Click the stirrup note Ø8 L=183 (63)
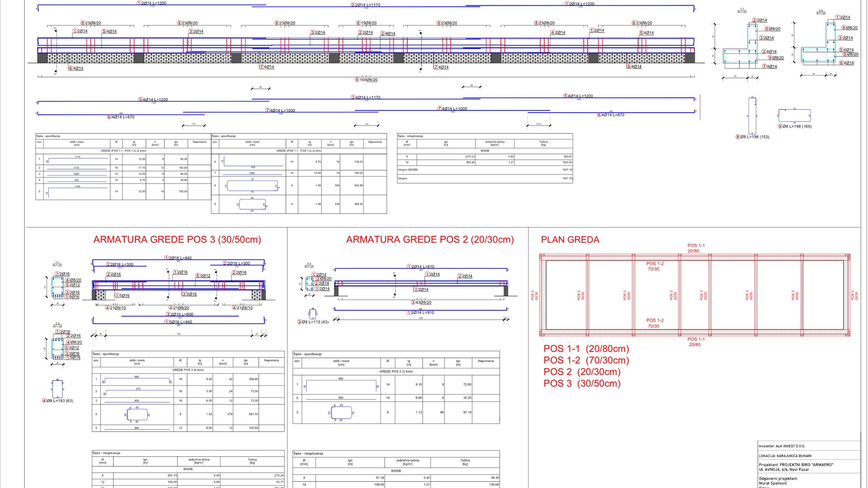 pyautogui.click(x=58, y=401)
